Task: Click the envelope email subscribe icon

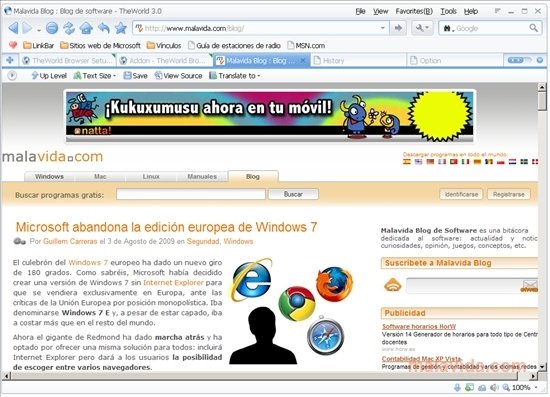Action: (530, 286)
